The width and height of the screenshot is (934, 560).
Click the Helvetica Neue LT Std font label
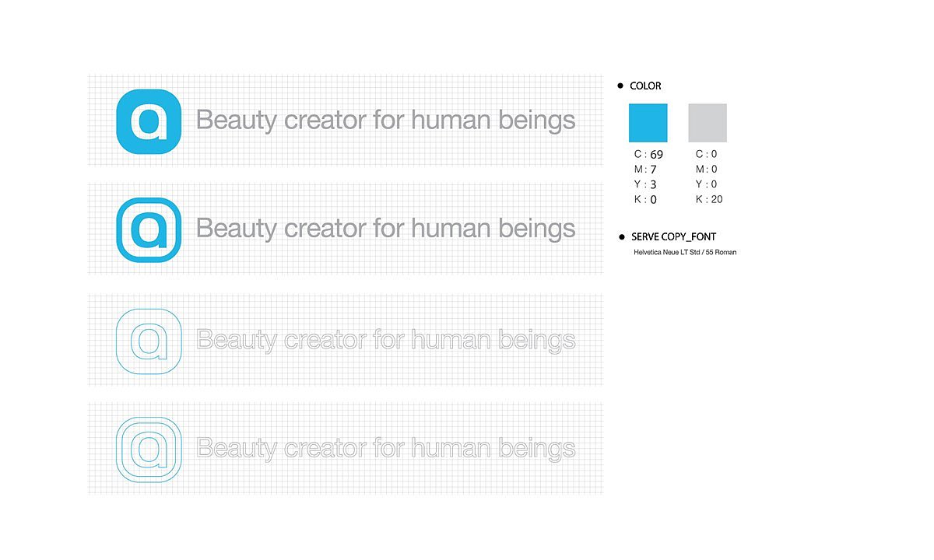[685, 252]
